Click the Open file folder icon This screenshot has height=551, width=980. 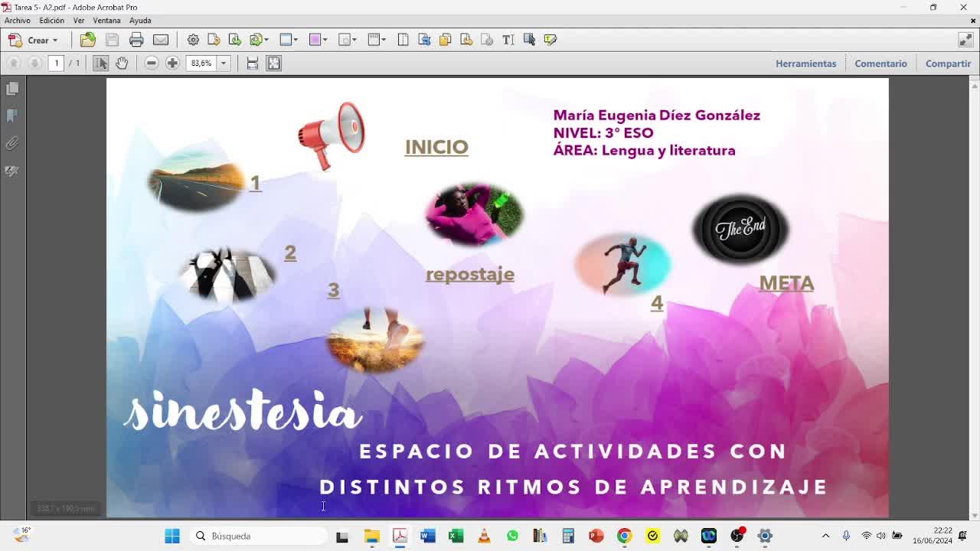87,40
